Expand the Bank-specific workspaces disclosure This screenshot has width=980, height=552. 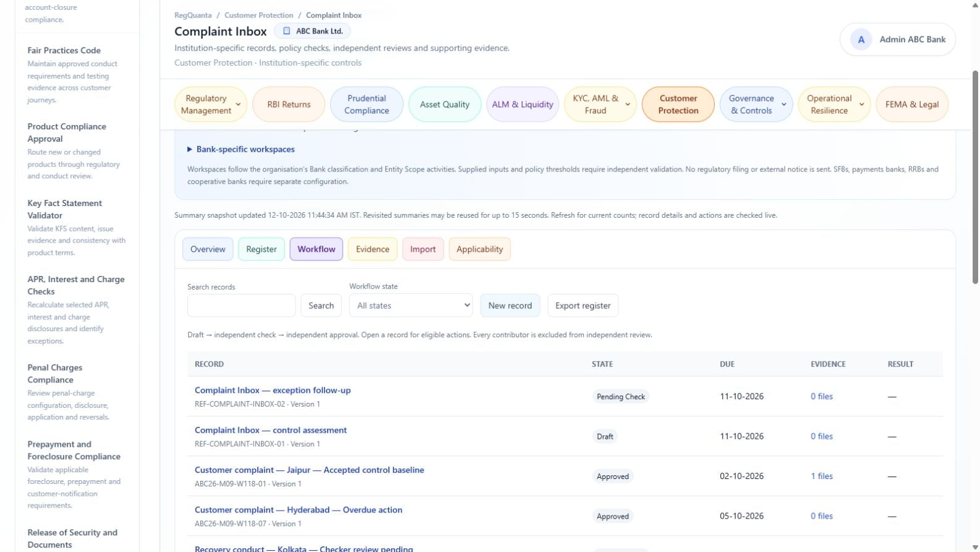[241, 149]
